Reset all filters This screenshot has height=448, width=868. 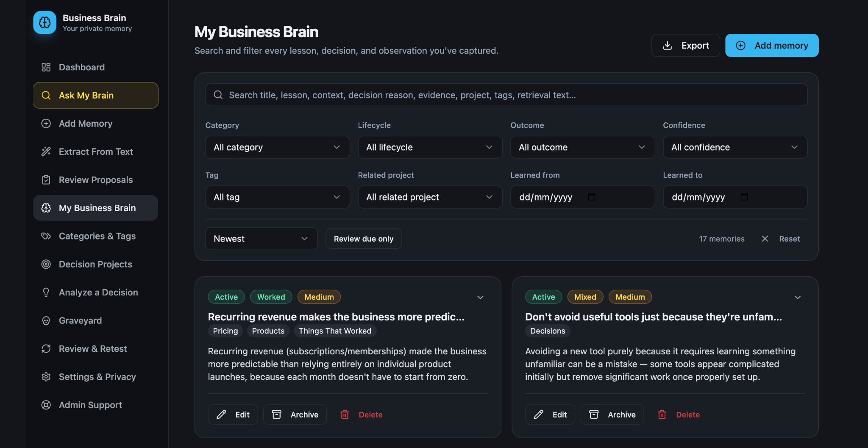click(x=781, y=239)
